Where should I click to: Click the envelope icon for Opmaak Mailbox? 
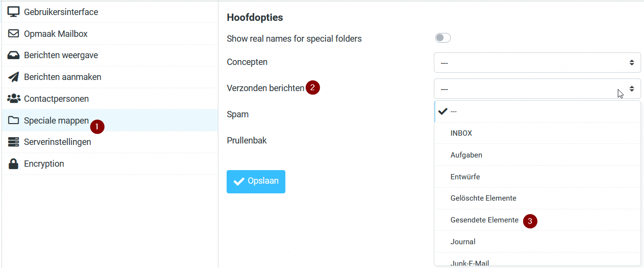tap(13, 34)
